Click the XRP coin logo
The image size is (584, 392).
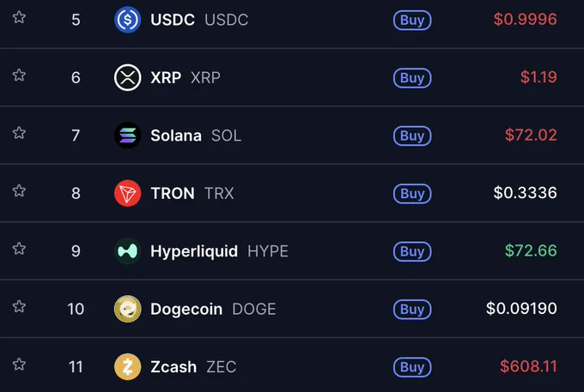[x=127, y=78]
